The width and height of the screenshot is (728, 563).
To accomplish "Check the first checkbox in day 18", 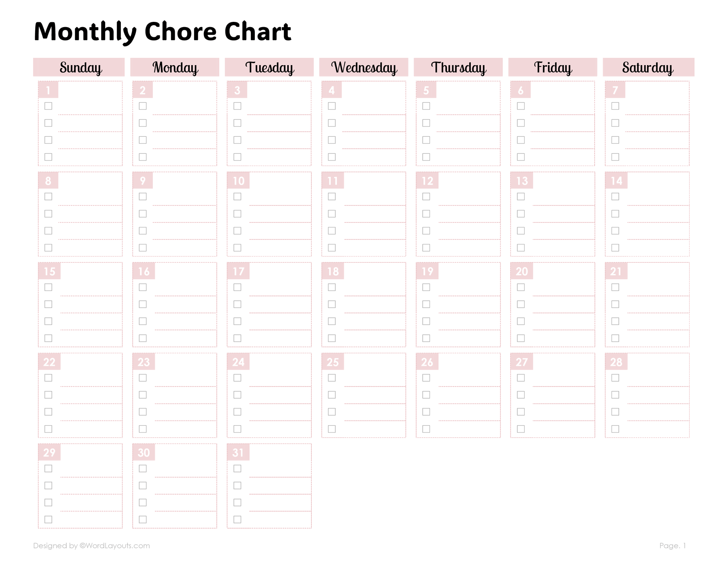I will click(x=332, y=287).
